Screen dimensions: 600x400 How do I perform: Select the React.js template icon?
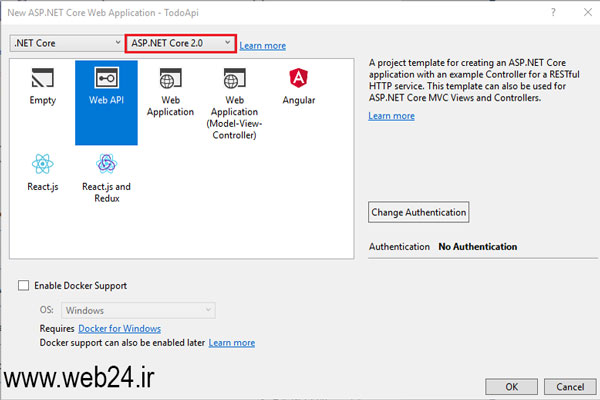coord(42,164)
